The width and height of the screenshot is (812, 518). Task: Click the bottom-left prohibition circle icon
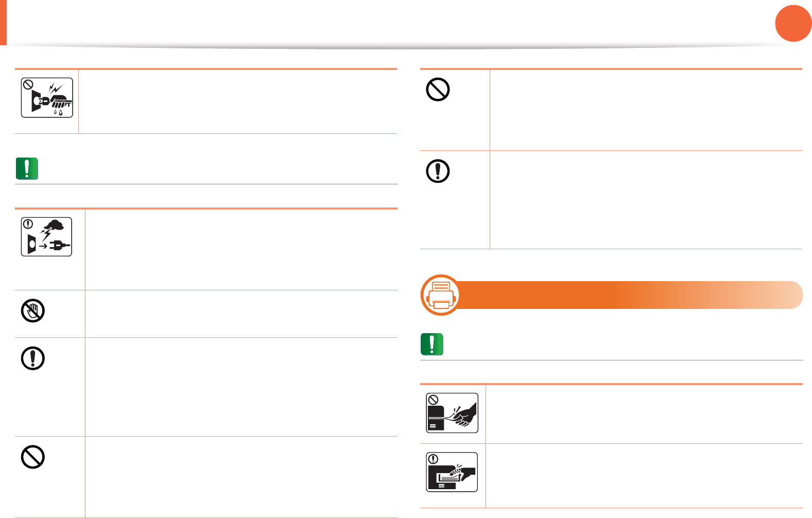pyautogui.click(x=32, y=457)
